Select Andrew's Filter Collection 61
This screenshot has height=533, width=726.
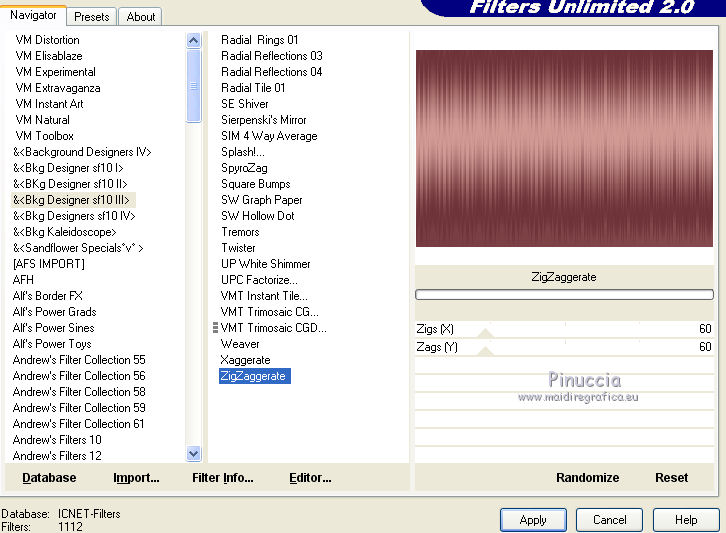coord(78,424)
